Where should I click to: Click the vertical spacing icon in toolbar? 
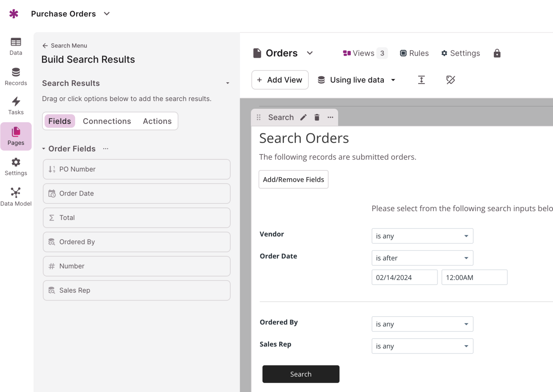pyautogui.click(x=421, y=80)
